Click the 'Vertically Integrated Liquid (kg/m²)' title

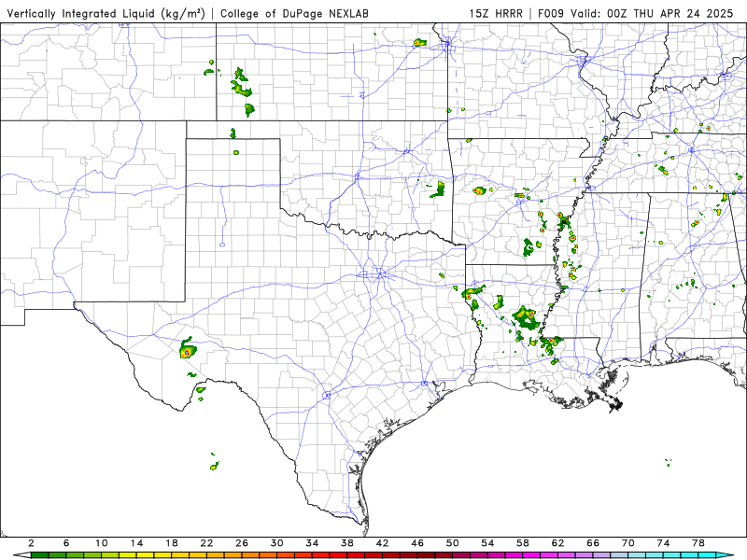click(x=106, y=14)
